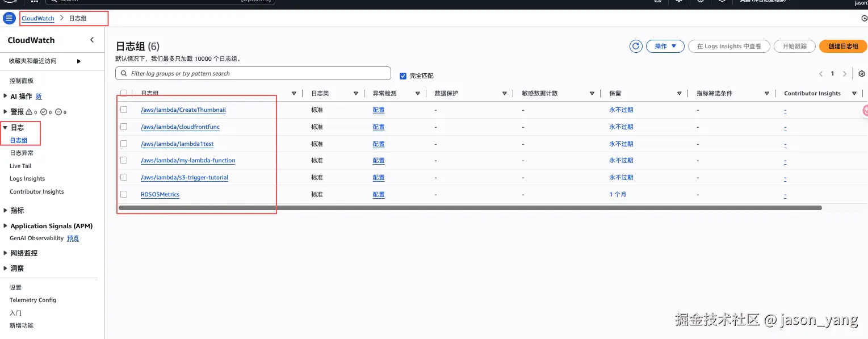The image size is (868, 339).
Task: Open Live Tail in sidebar
Action: [20, 166]
